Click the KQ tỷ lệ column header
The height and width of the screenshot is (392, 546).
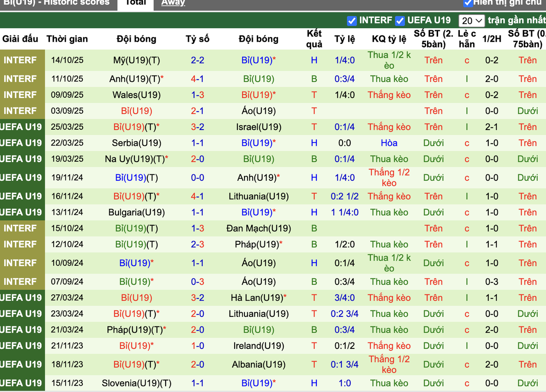click(389, 39)
